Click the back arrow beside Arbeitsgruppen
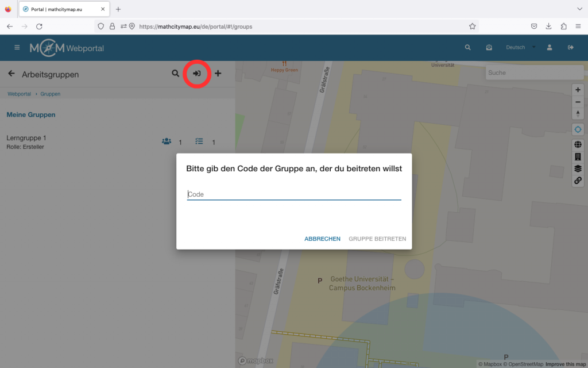Screen dimensions: 588x368 (x=11, y=74)
